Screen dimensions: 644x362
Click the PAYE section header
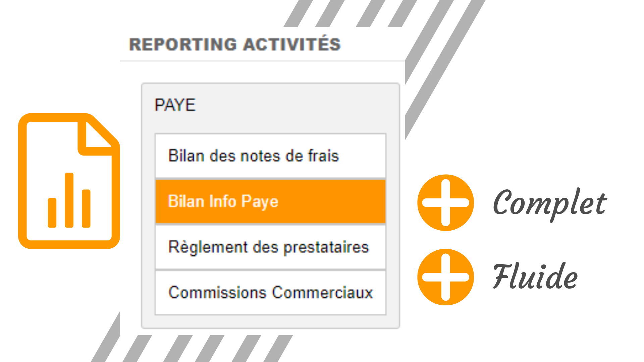175,105
